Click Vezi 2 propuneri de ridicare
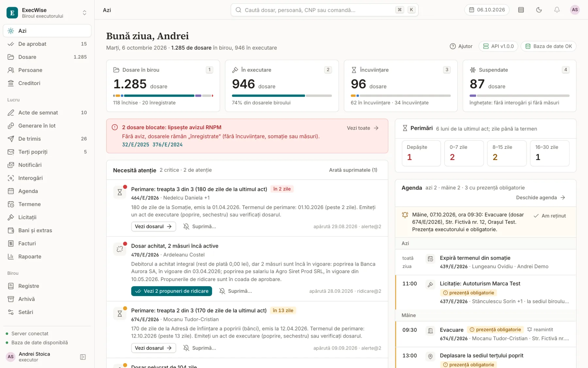 [x=171, y=291]
